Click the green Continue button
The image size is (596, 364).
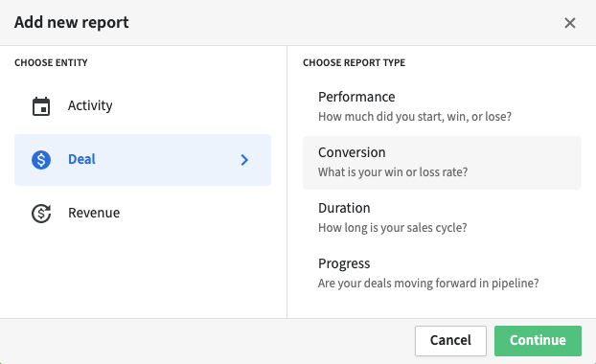pos(538,340)
